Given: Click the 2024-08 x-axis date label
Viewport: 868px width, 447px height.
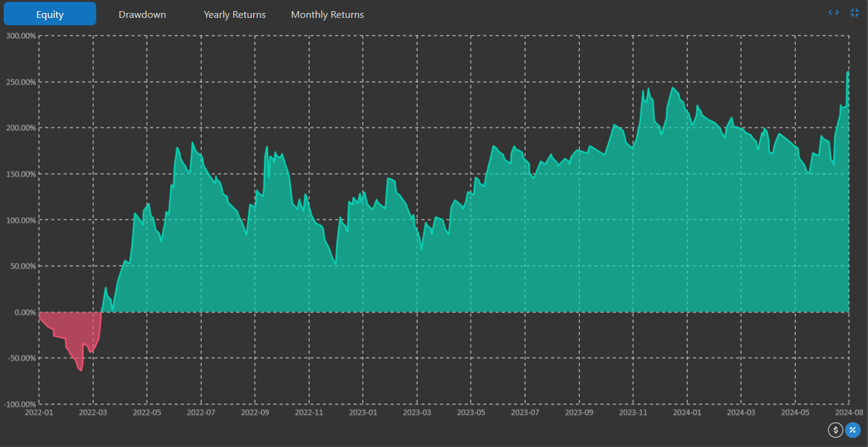Looking at the screenshot, I should tap(849, 412).
